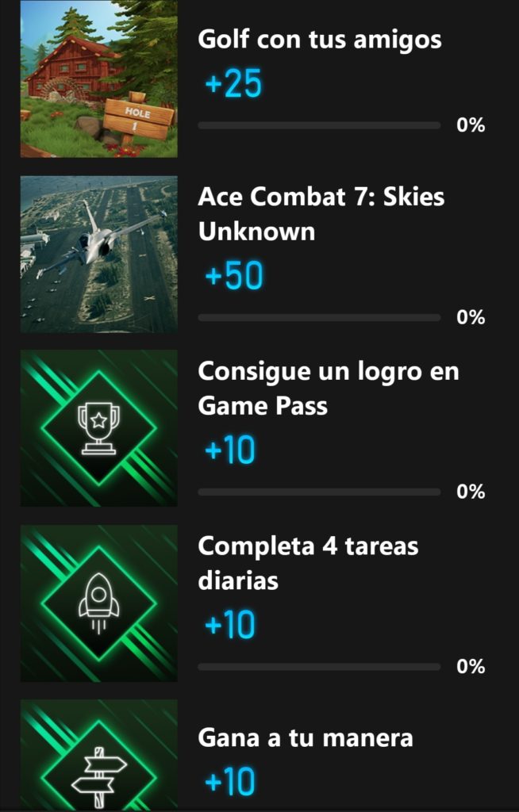Tap the +50 points reward for Ace Combat
Viewport: 519px width, 812px height.
tap(233, 276)
